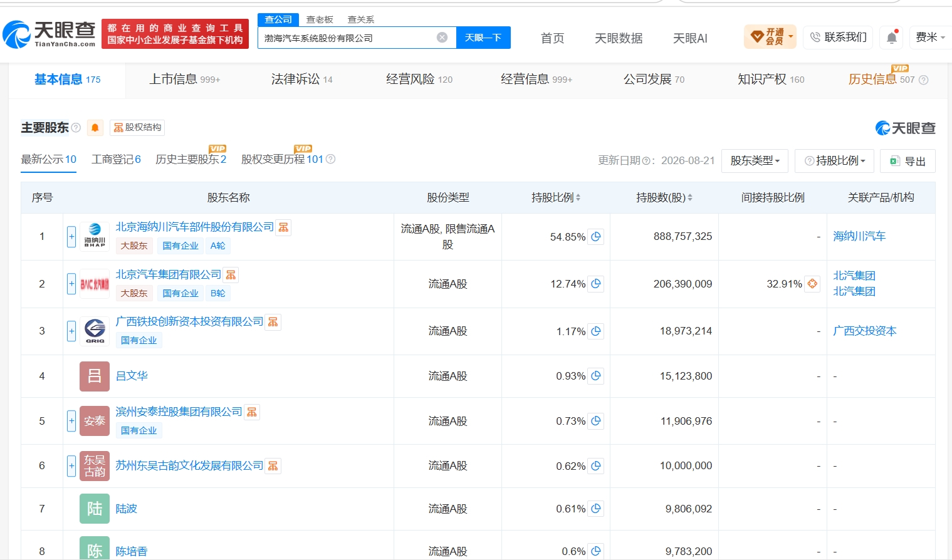Clear the search box with the X icon
952x560 pixels.
(x=442, y=38)
